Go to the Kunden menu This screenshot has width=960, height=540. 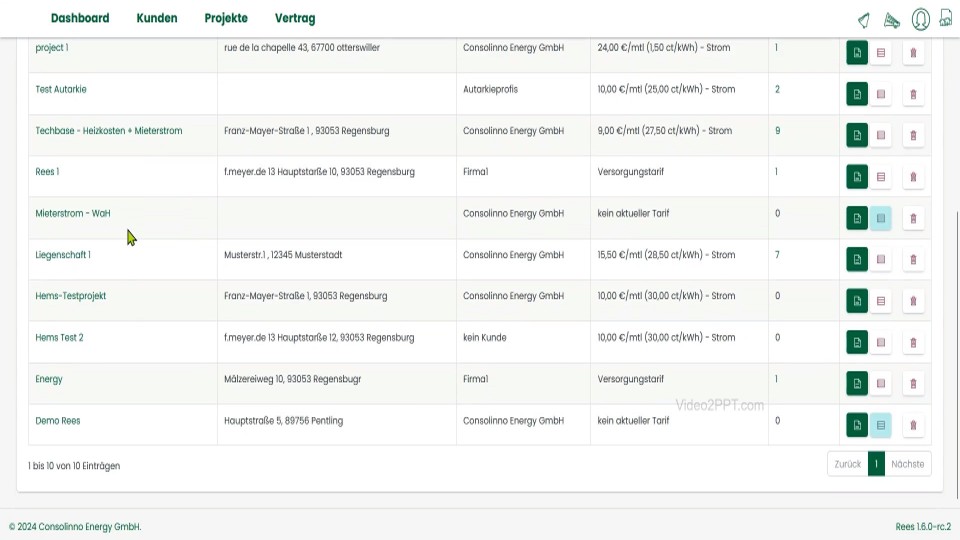pos(157,18)
